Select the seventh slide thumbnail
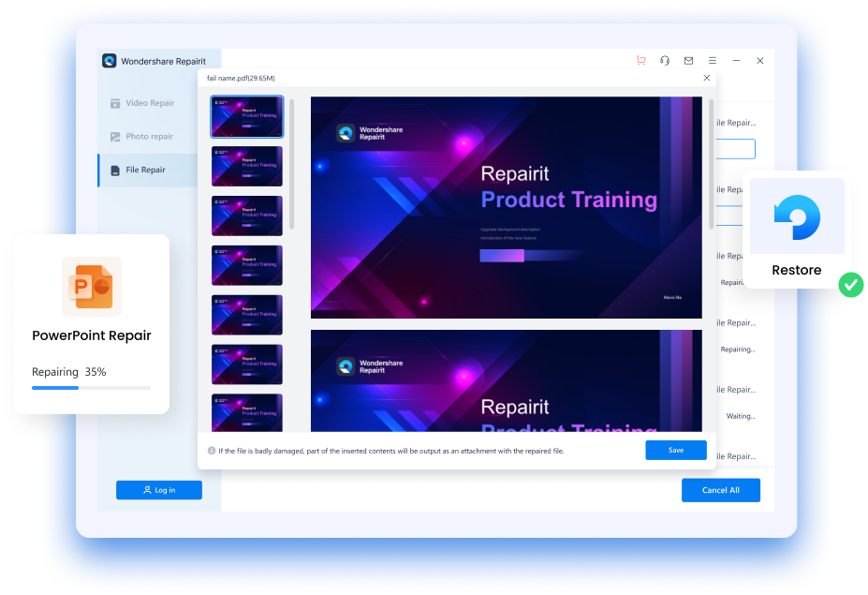The image size is (868, 595). [x=247, y=412]
